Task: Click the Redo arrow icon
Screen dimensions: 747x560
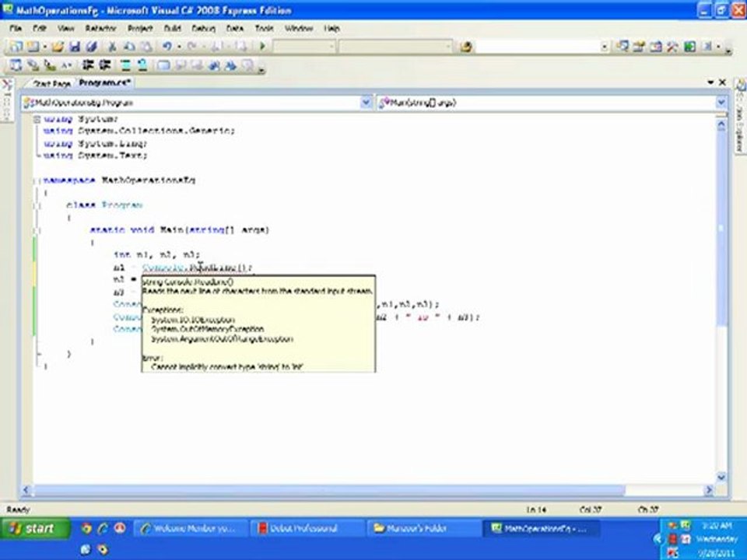Action: (192, 46)
